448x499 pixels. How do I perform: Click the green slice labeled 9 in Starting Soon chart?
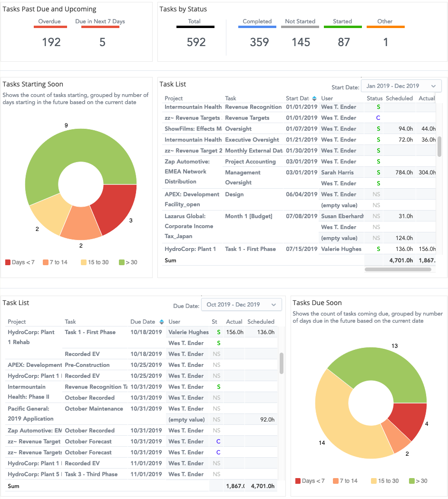[73, 146]
